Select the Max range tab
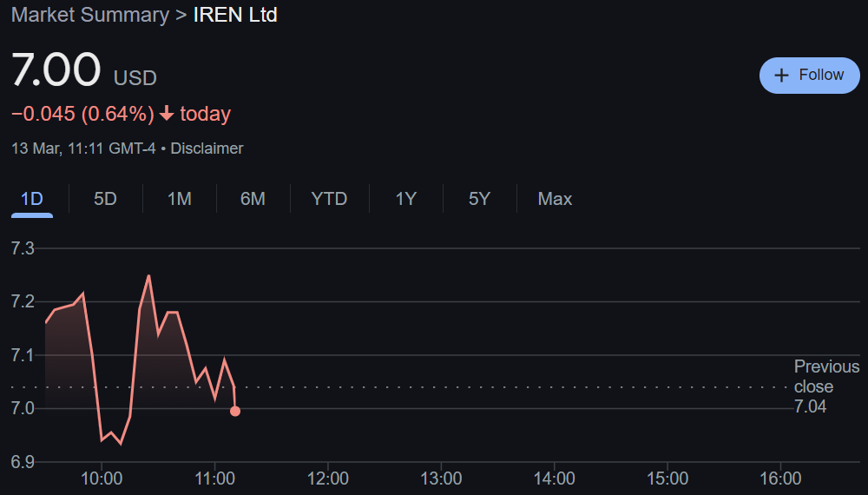868x495 pixels. (555, 199)
